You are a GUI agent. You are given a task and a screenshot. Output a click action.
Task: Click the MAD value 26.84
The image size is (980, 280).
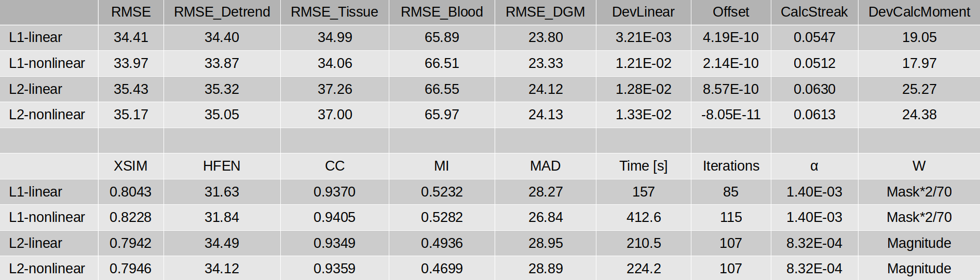[x=545, y=217]
